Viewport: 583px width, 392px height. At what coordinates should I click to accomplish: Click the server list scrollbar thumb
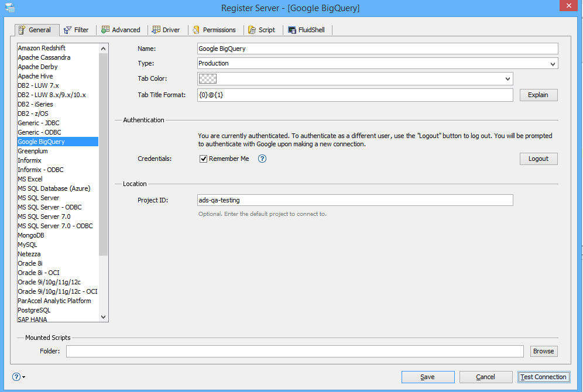coord(104,154)
